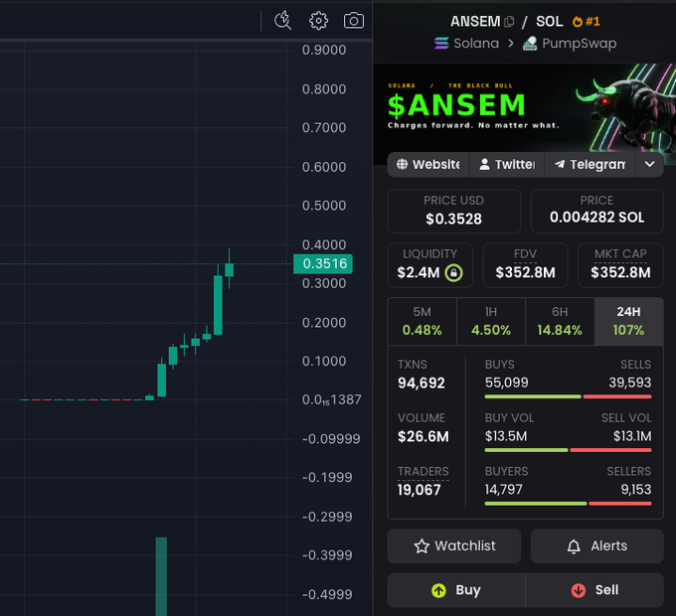Click the SELLS 39,593 value
Image resolution: width=676 pixels, height=616 pixels.
tap(630, 383)
